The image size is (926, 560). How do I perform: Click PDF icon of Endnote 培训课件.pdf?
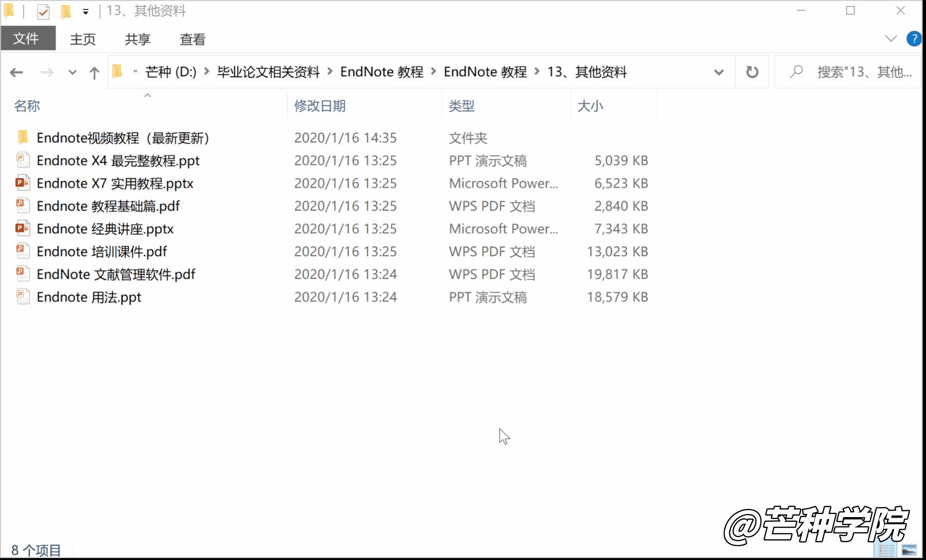tap(23, 251)
